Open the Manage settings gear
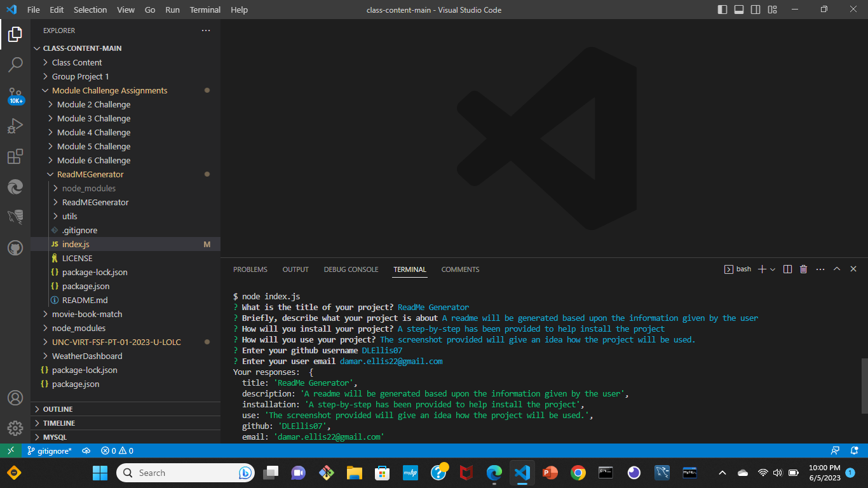Viewport: 868px width, 488px height. [15, 428]
